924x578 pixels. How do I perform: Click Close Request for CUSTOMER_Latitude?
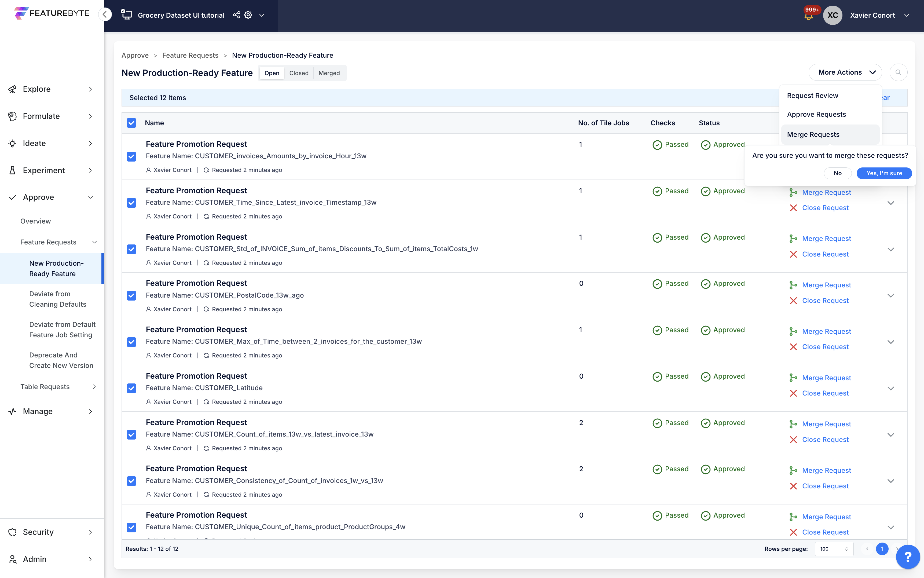[825, 393]
